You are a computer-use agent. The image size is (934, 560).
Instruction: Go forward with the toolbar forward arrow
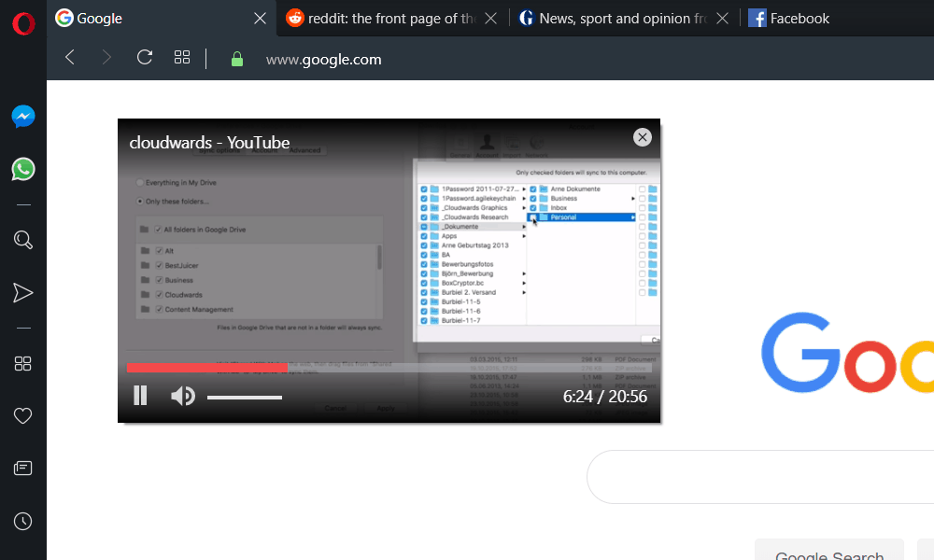pos(106,57)
